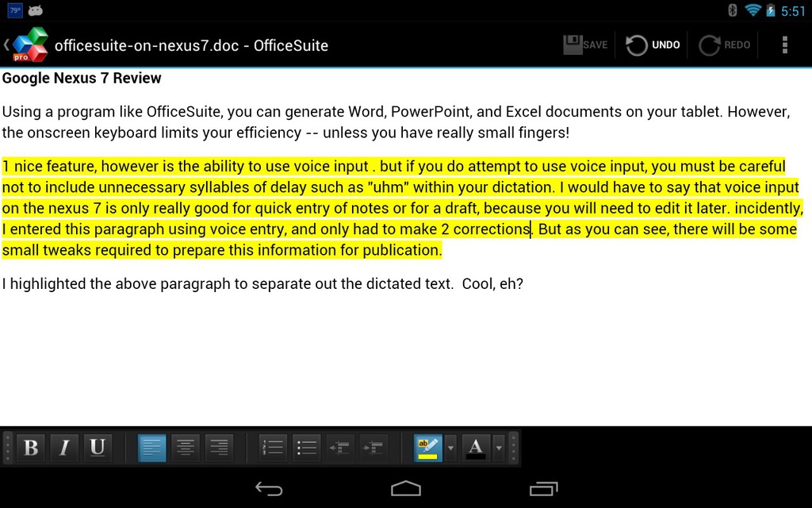Toggle Underline formatting button
Image resolution: width=812 pixels, height=508 pixels.
click(98, 448)
